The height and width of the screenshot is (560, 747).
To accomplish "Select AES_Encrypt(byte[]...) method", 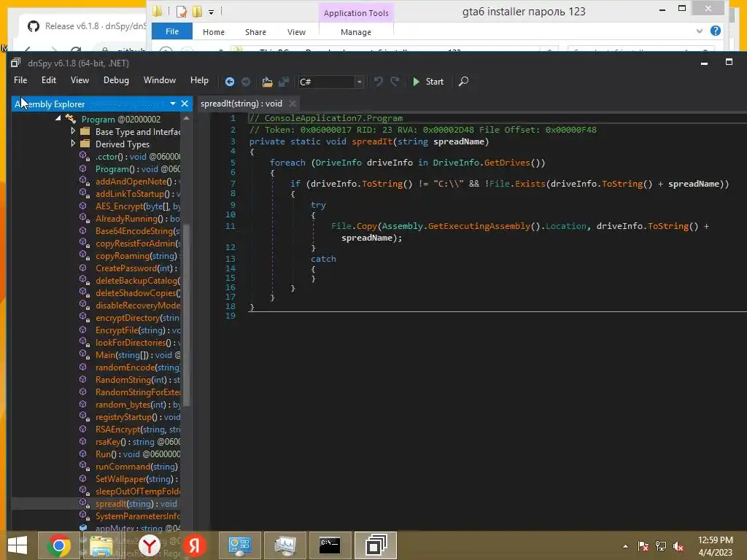I will (138, 206).
